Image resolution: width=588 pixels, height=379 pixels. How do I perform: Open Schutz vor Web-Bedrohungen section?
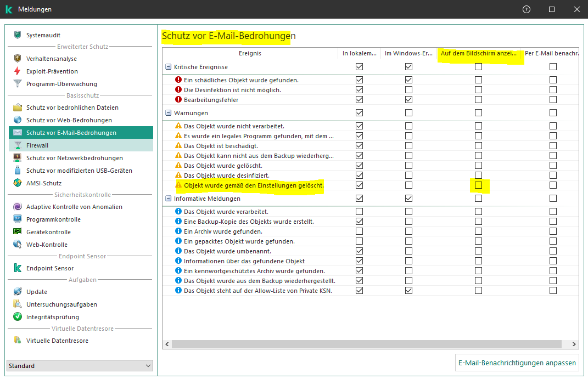pyautogui.click(x=69, y=120)
